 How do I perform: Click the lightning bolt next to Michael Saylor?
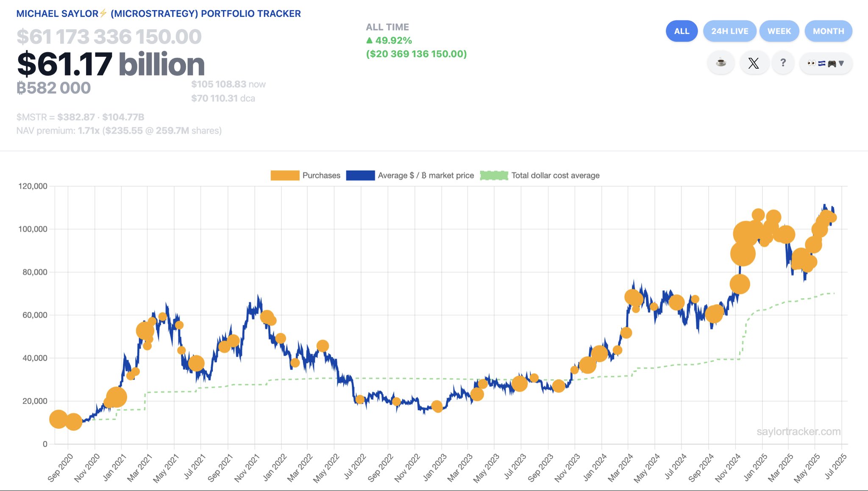coord(102,13)
